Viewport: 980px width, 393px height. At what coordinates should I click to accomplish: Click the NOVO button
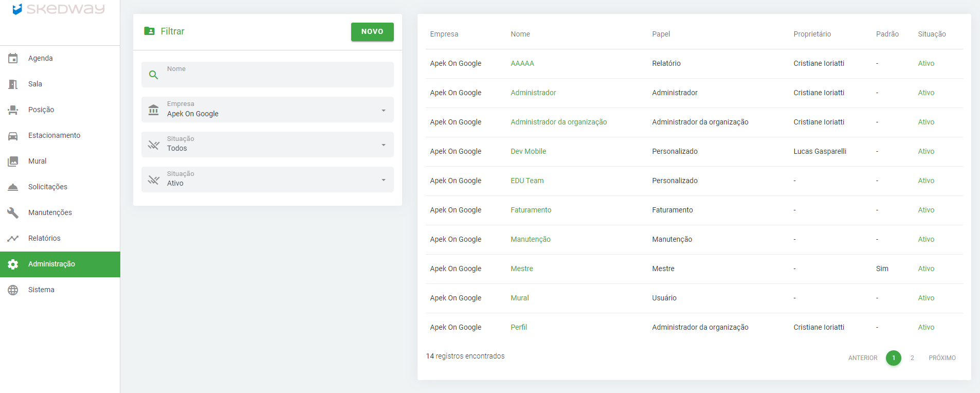[372, 32]
